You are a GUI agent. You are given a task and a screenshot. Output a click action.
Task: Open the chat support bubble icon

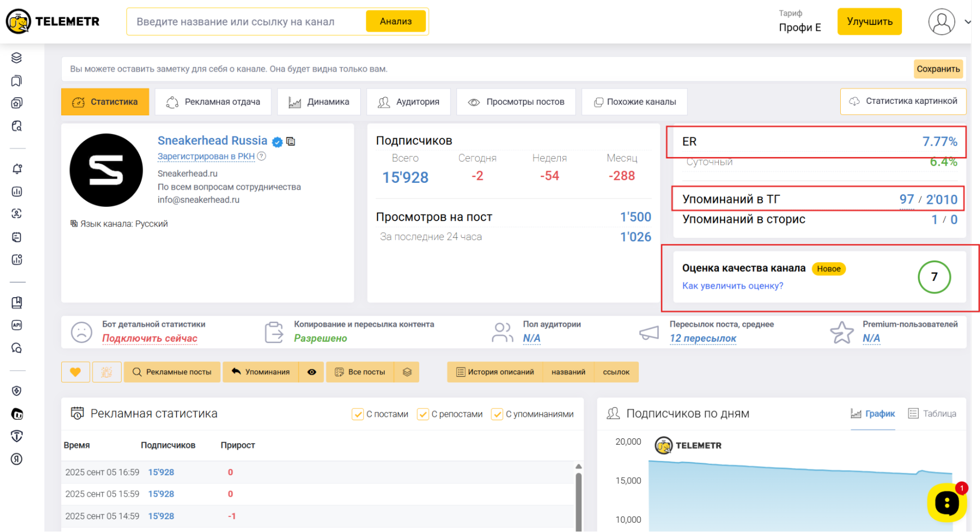[x=946, y=503]
